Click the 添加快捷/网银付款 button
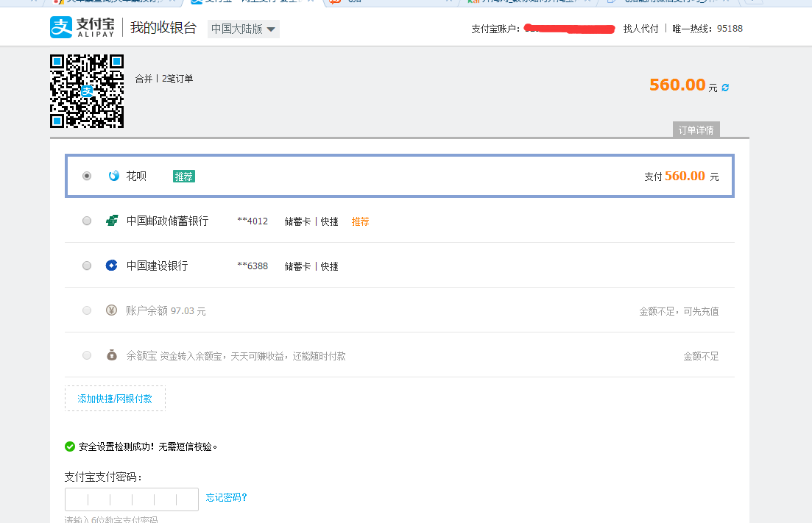 (x=114, y=398)
